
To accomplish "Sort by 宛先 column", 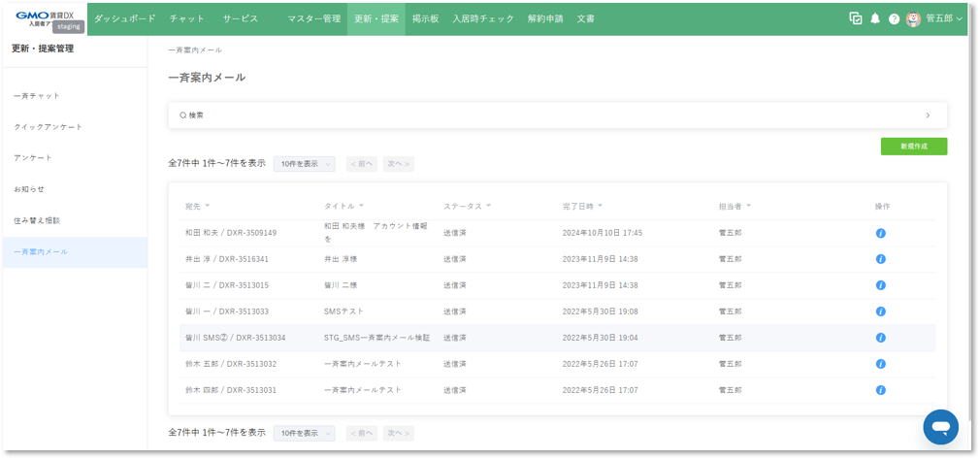I will [198, 207].
